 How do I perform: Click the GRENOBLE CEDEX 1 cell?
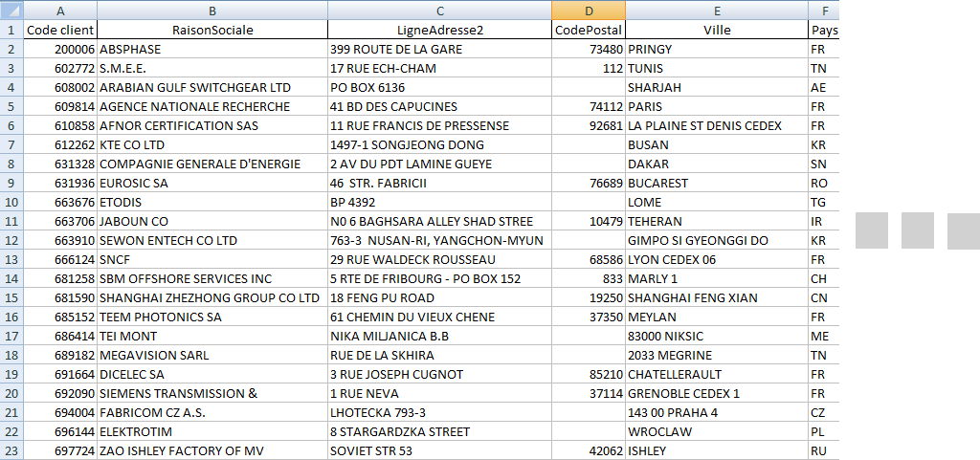(717, 393)
